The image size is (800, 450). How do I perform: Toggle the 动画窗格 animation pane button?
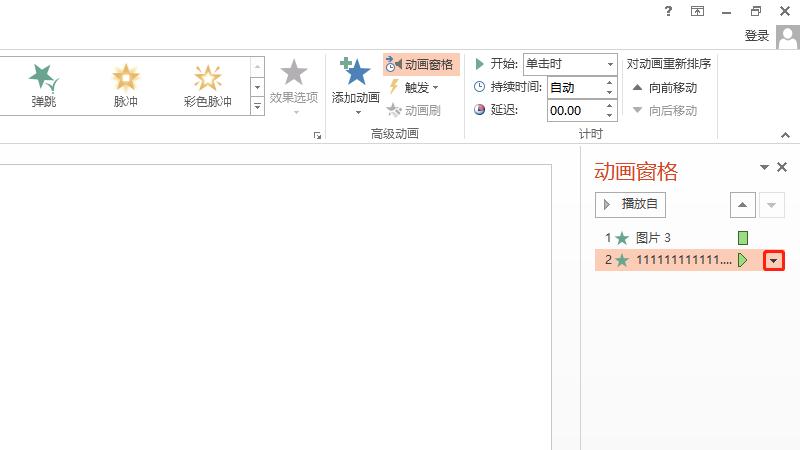pos(421,65)
